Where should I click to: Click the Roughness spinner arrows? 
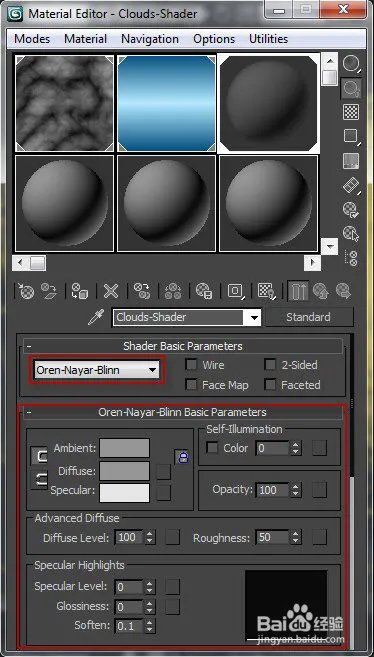(296, 537)
